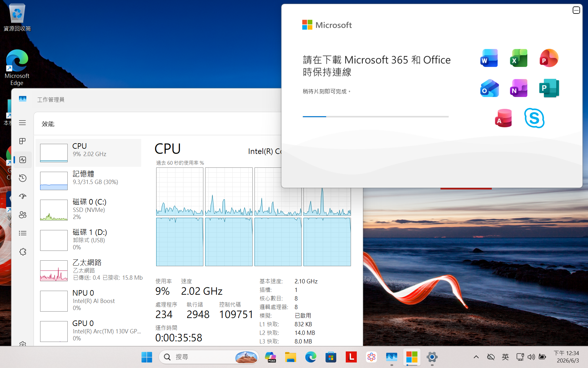The image size is (588, 368).
Task: Click the Outlook icon in Office installer
Action: [x=489, y=88]
